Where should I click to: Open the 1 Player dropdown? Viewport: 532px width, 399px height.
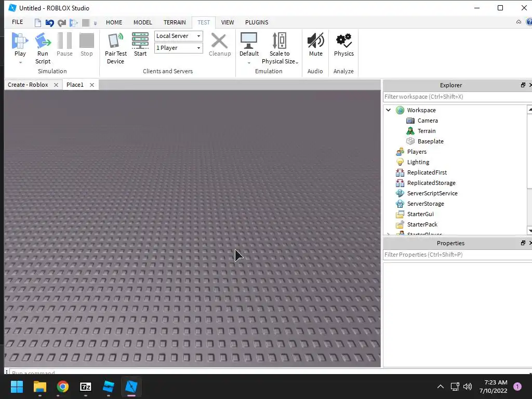179,48
